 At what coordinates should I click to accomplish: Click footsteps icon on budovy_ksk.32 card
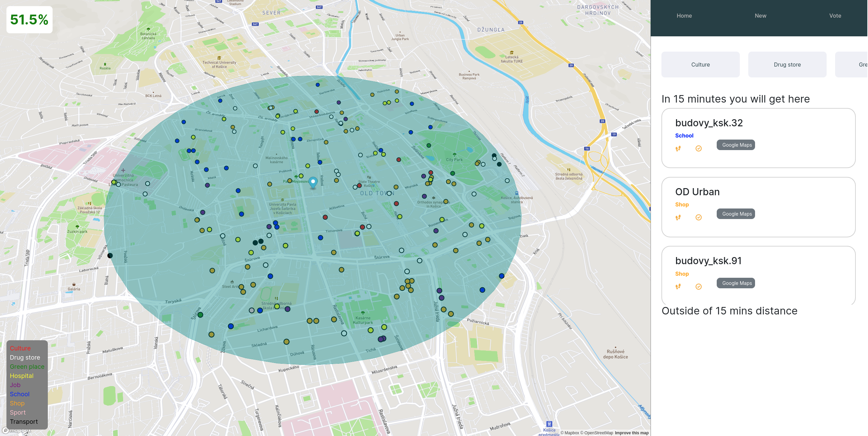[678, 149]
